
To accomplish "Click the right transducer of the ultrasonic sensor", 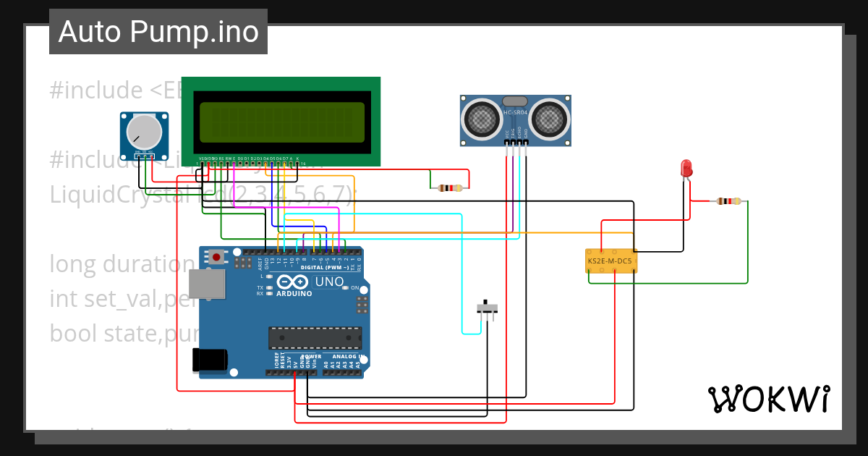I will 549,117.
